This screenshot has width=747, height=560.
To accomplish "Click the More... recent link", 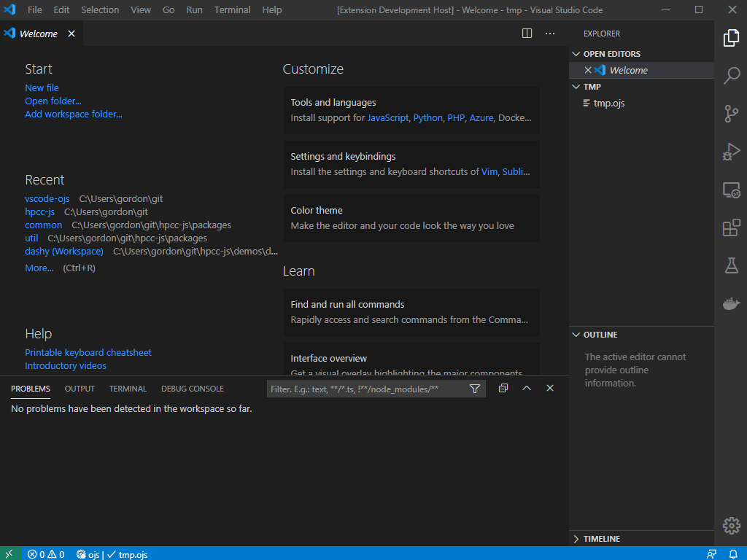I will coord(39,268).
